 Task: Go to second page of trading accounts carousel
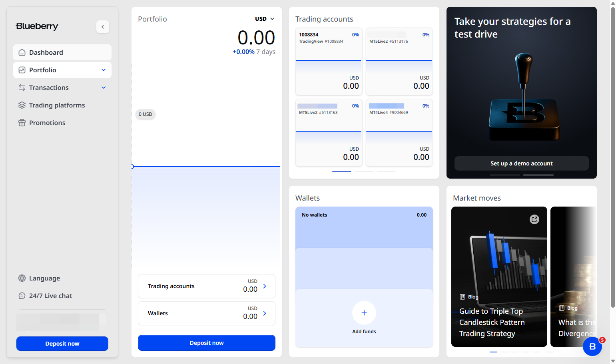tap(364, 172)
